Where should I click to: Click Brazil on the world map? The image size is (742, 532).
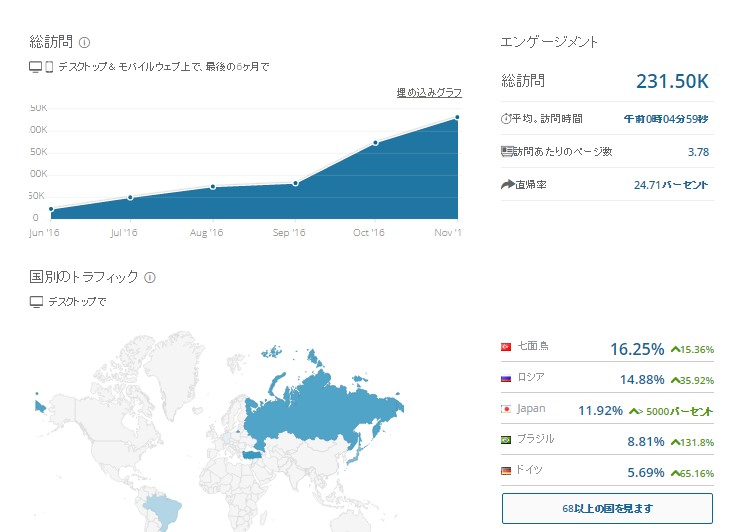click(x=163, y=511)
